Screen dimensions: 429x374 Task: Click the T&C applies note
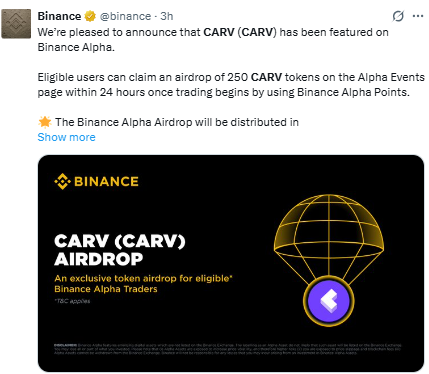(72, 301)
